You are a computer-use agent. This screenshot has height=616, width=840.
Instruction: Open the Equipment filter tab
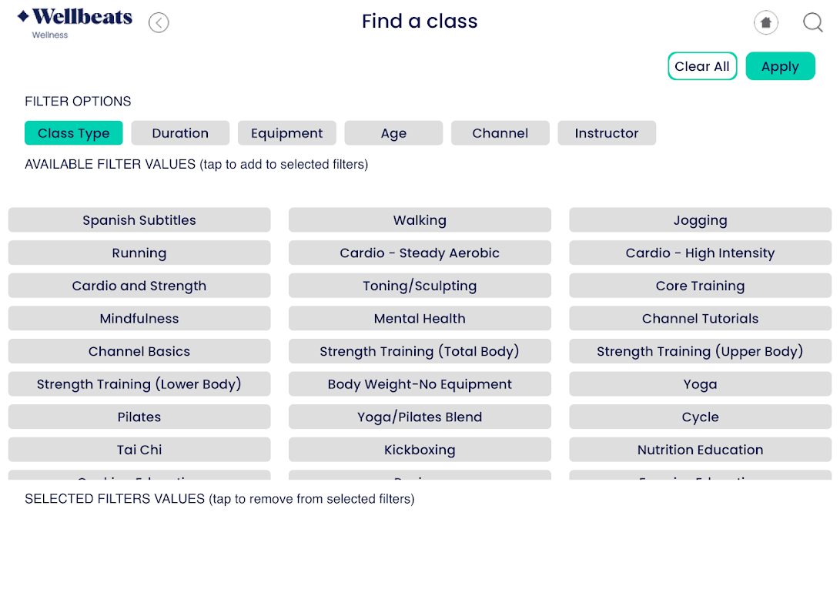286,133
